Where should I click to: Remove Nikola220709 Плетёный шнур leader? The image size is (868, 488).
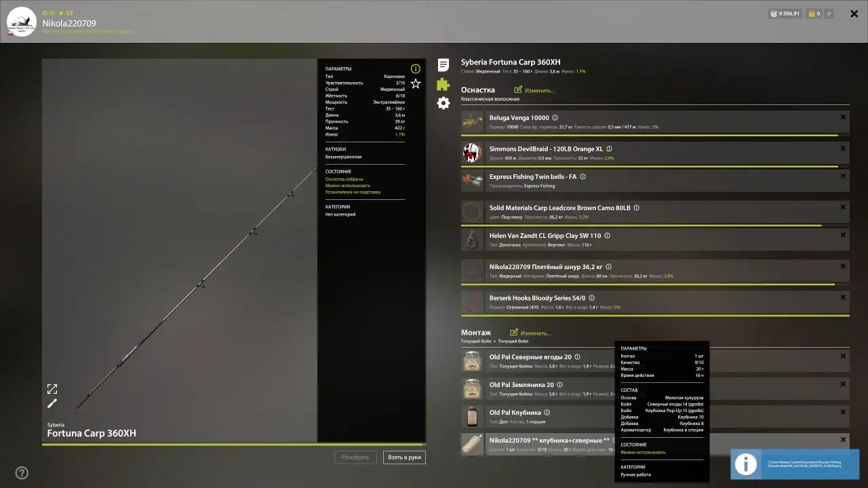pos(843,266)
